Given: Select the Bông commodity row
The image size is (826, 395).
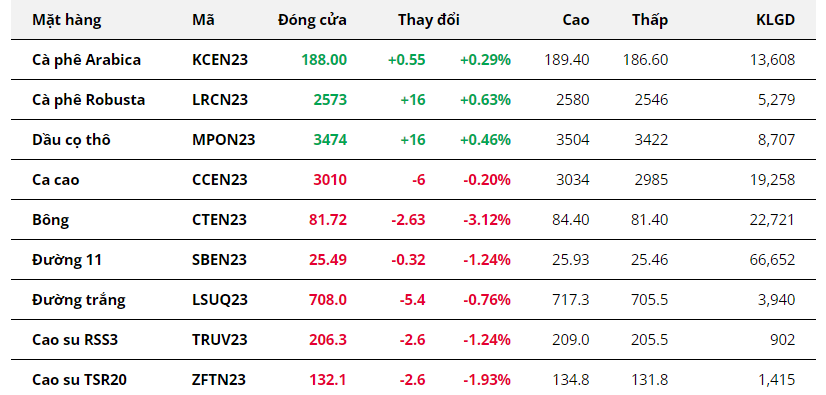Looking at the screenshot, I should [413, 220].
